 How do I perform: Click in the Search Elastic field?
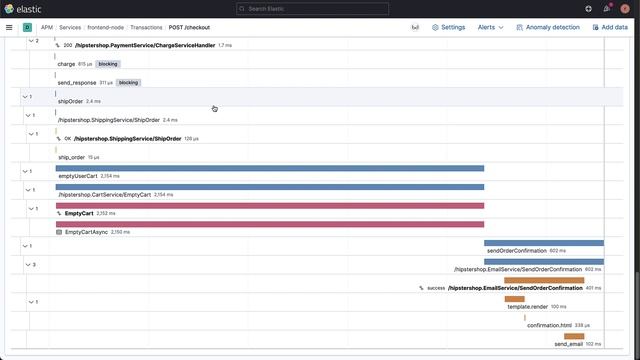pyautogui.click(x=312, y=9)
